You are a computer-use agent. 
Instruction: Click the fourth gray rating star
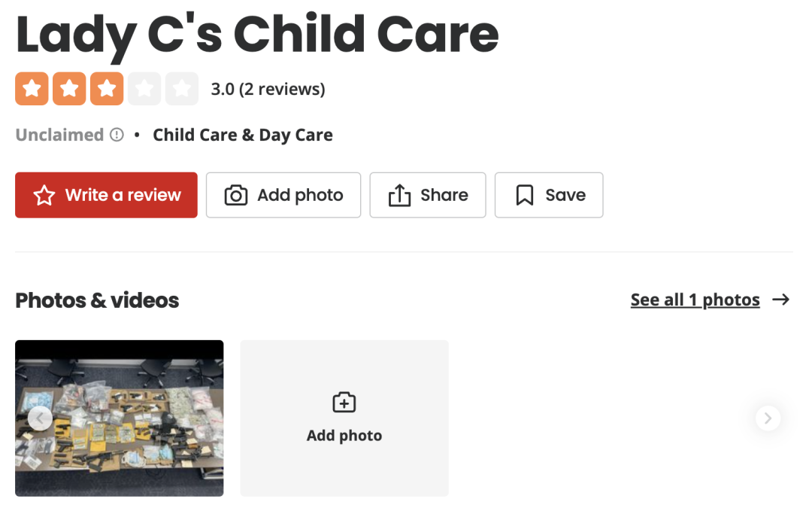tap(144, 89)
